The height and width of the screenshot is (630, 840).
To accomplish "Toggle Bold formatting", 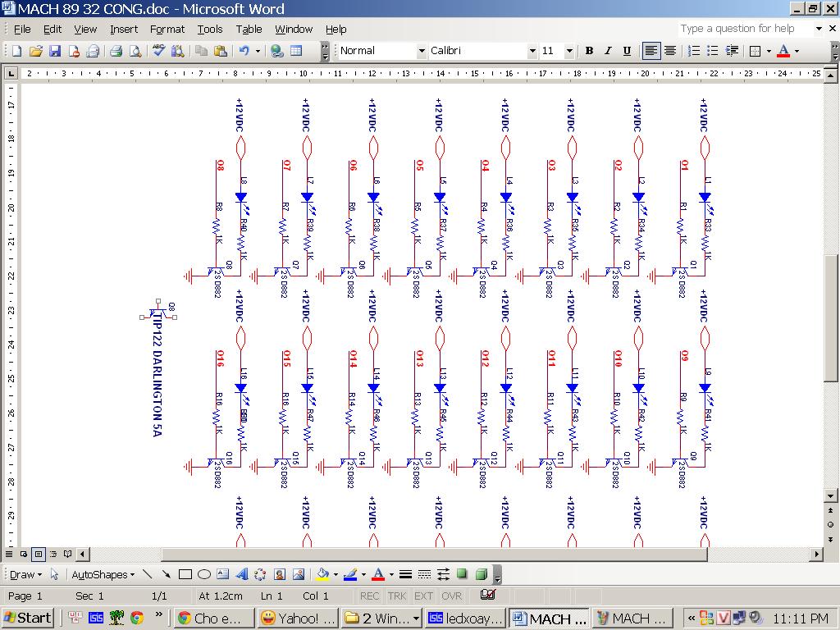I will [x=589, y=51].
